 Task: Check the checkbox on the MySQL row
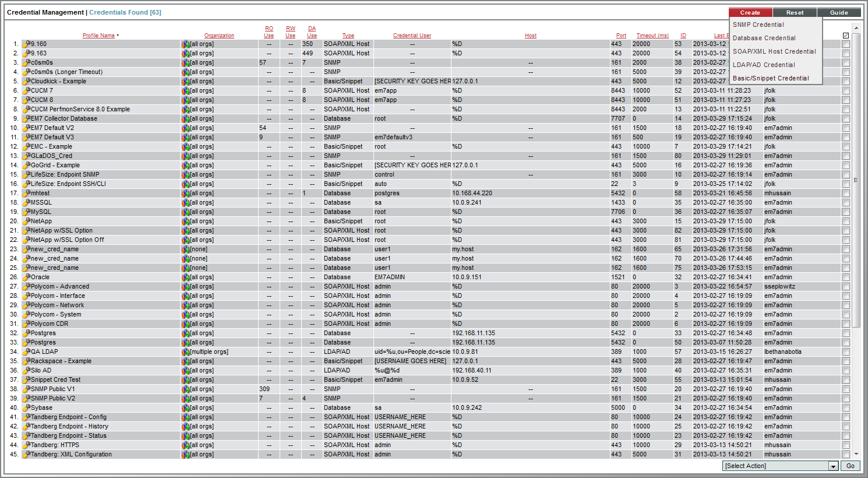(x=846, y=212)
